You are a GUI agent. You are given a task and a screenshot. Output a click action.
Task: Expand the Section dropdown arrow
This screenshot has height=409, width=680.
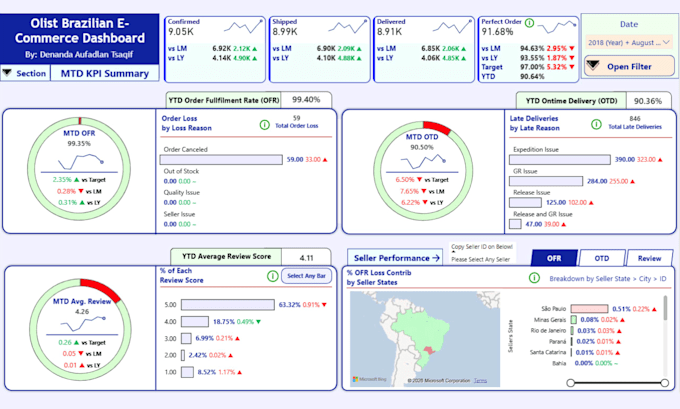point(7,72)
